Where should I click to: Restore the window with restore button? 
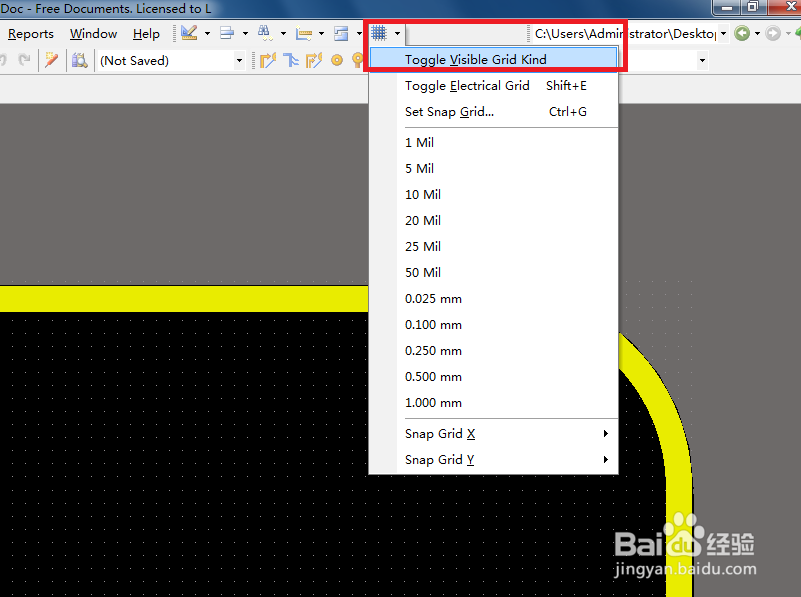(753, 7)
